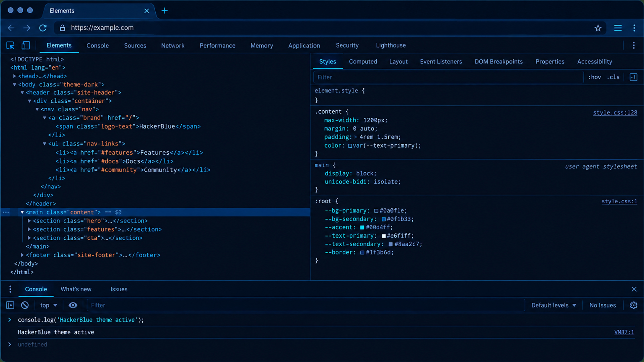Toggle the console sidebar icon
The width and height of the screenshot is (644, 362).
point(10,305)
